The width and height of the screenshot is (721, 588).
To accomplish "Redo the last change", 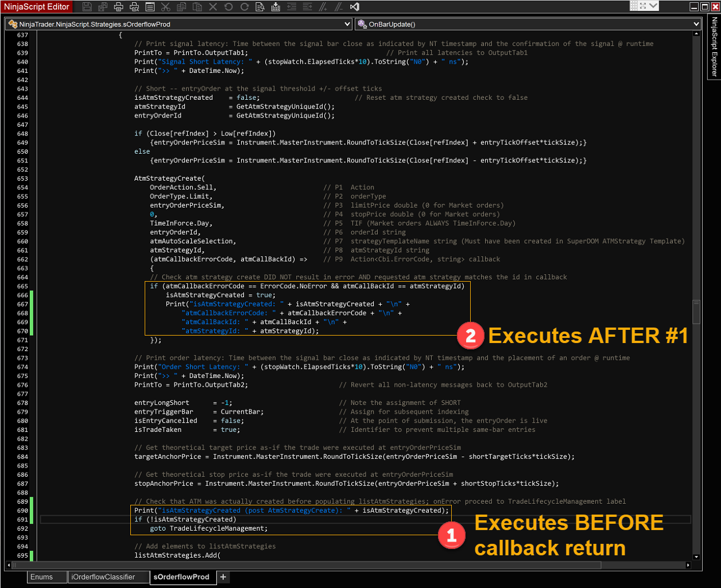I will click(x=245, y=6).
